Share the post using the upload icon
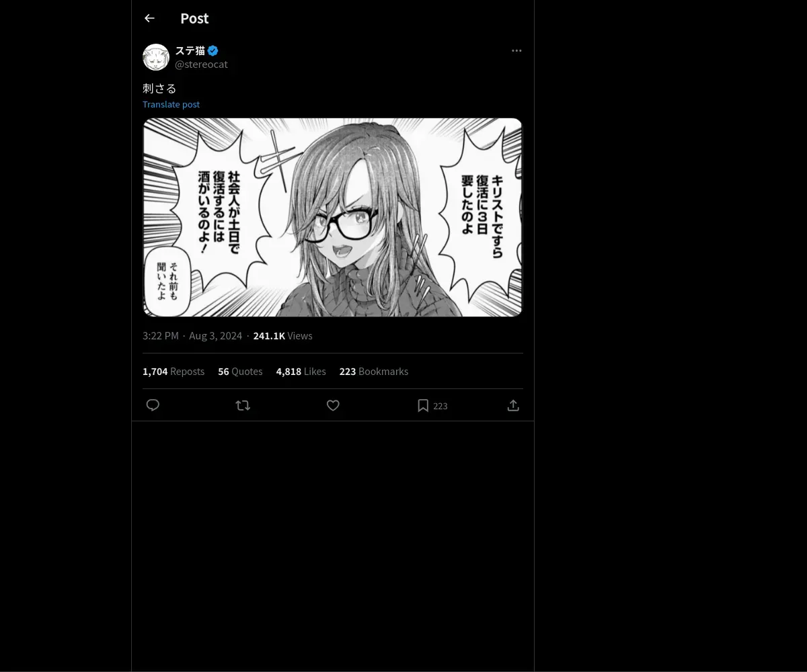The image size is (807, 672). point(513,405)
